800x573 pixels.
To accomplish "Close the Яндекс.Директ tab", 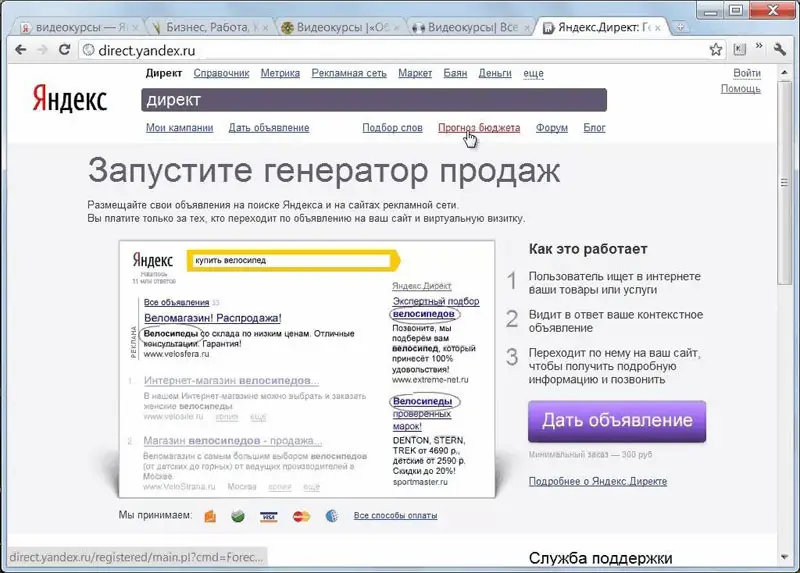I will coord(658,28).
